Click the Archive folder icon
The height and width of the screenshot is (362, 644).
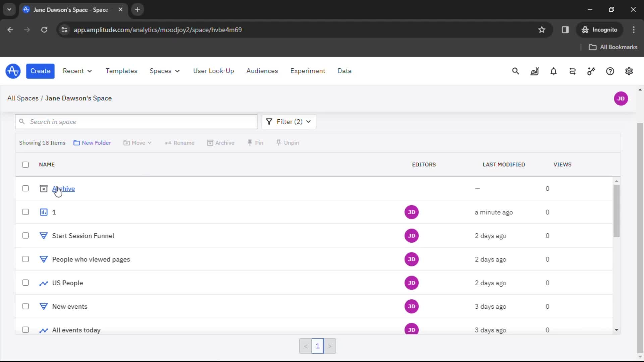click(43, 189)
